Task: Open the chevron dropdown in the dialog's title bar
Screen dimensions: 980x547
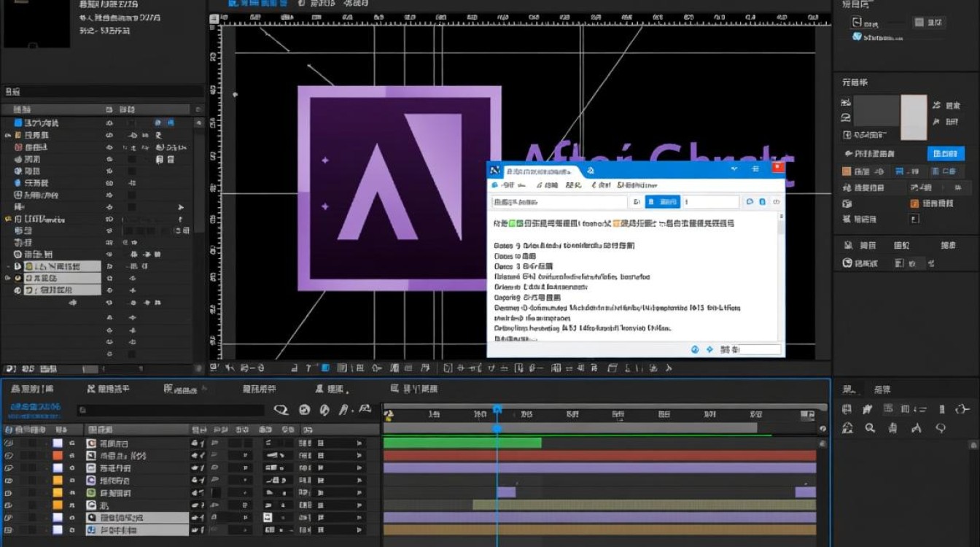Action: (x=734, y=168)
